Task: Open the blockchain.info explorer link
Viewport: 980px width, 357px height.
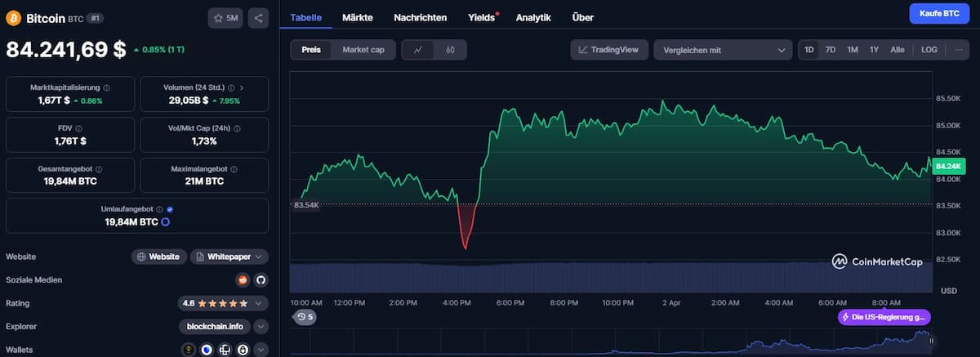Action: (x=214, y=327)
